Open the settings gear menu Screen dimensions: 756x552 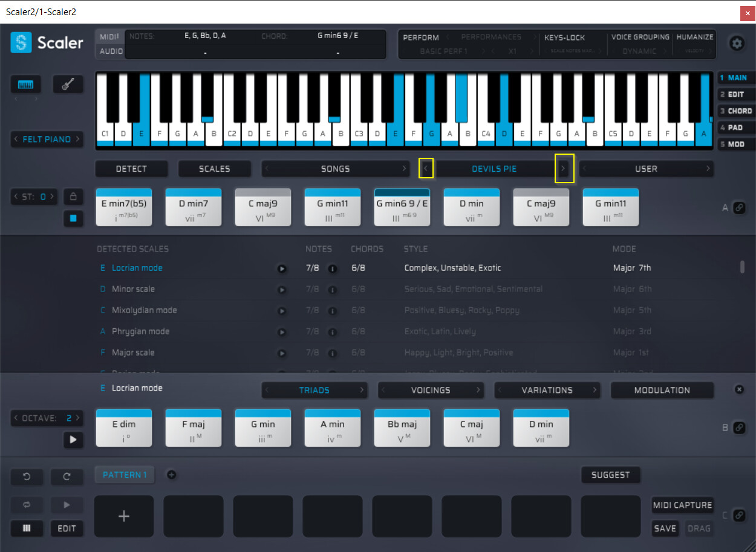click(x=737, y=43)
